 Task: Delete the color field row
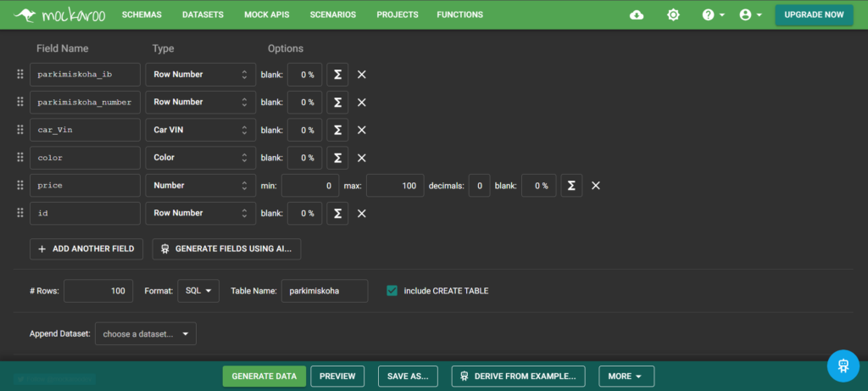[x=361, y=158]
